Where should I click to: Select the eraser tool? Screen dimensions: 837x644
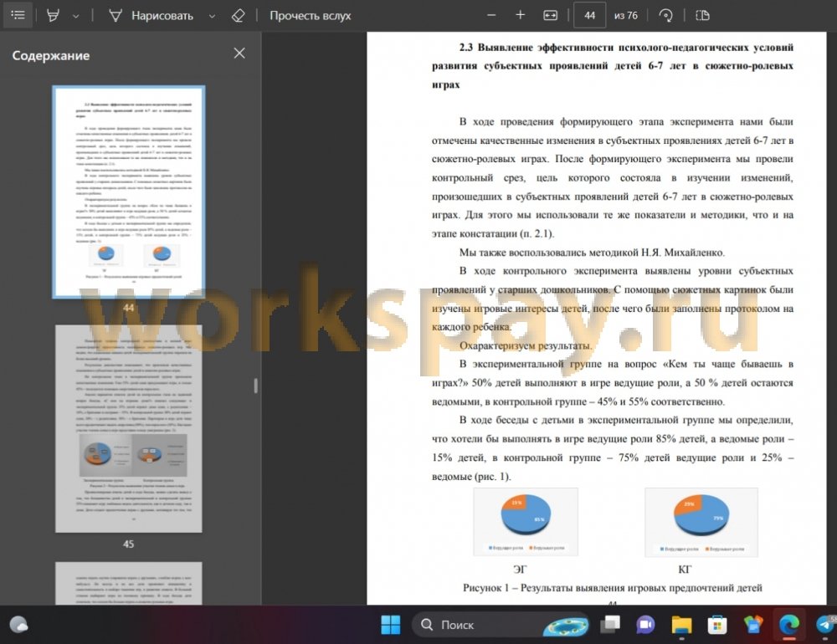[238, 16]
